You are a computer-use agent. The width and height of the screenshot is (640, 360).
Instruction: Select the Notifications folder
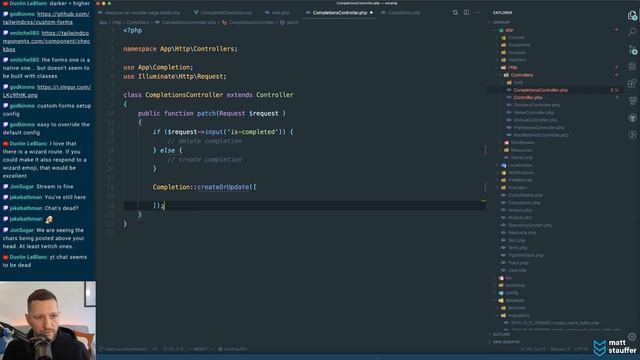click(520, 173)
